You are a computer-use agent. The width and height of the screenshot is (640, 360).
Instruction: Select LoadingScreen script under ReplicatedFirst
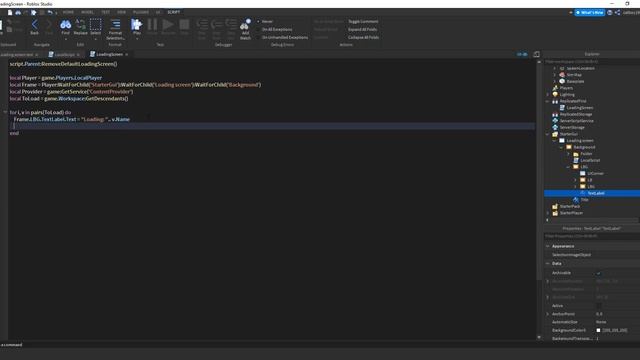[580, 108]
